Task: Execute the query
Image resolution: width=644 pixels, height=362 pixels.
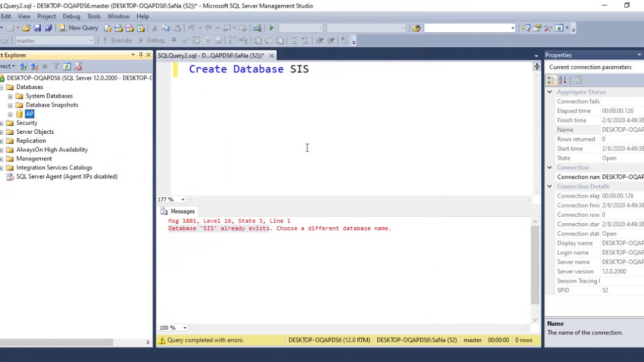Action: click(117, 40)
